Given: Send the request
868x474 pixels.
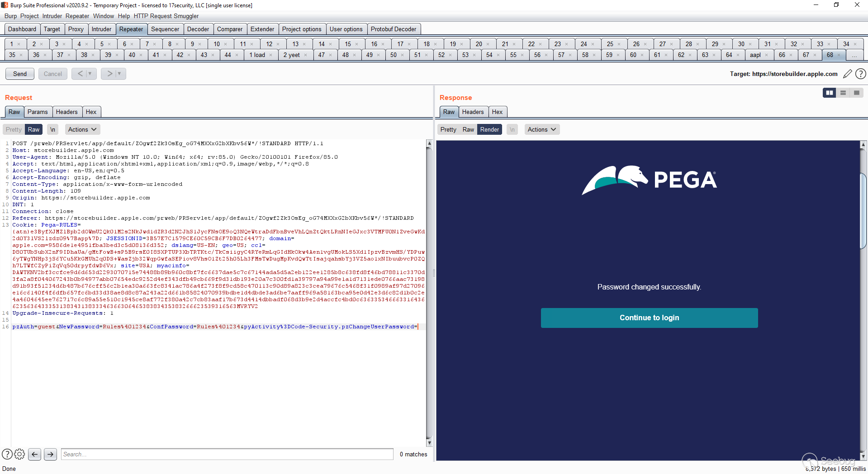Looking at the screenshot, I should coord(20,74).
